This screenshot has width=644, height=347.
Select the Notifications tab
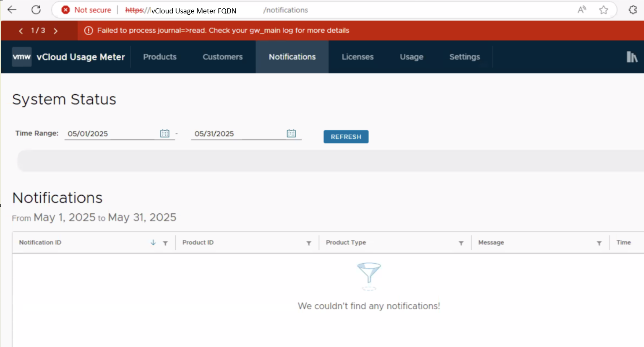click(x=292, y=57)
